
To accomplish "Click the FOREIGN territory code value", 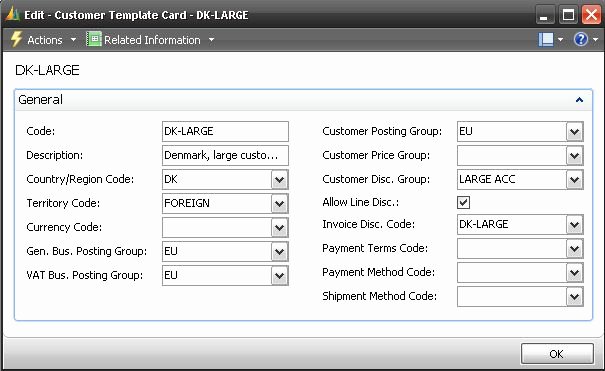I will [187, 203].
